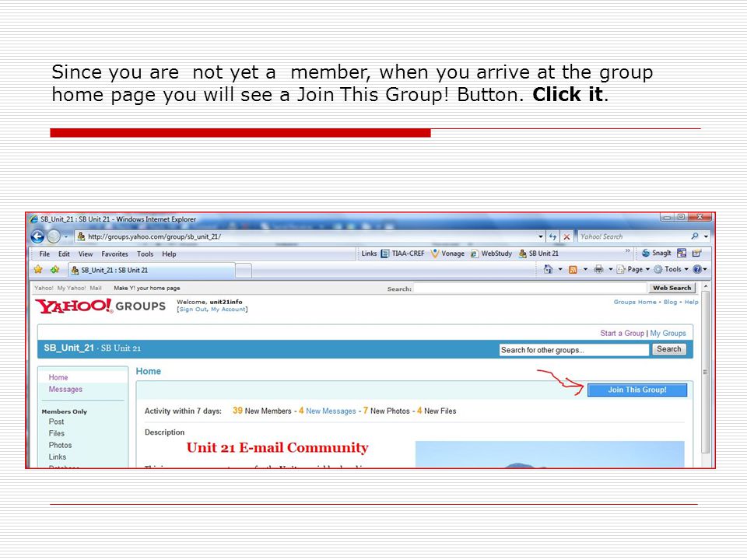The width and height of the screenshot is (747, 560).
Task: Click the SnagIt toolbar button
Action: [656, 254]
